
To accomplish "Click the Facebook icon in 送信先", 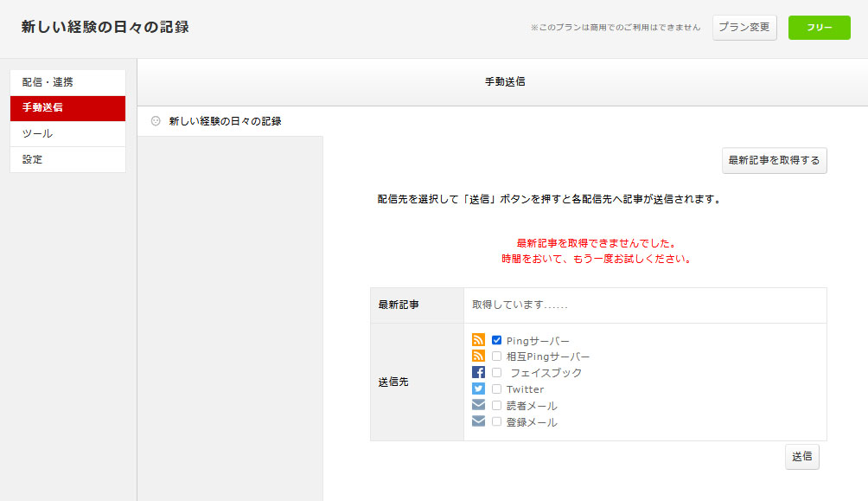I will 478,372.
